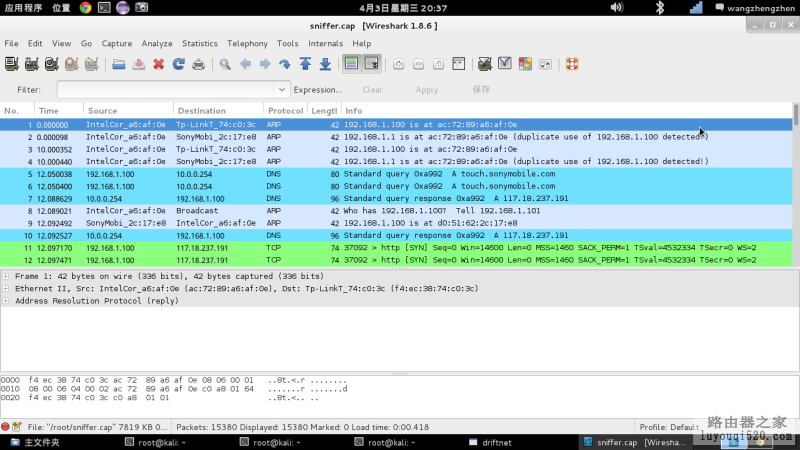Select packet 8 Who has 192.168.1.100
This screenshot has width=800, height=450.
click(396, 211)
